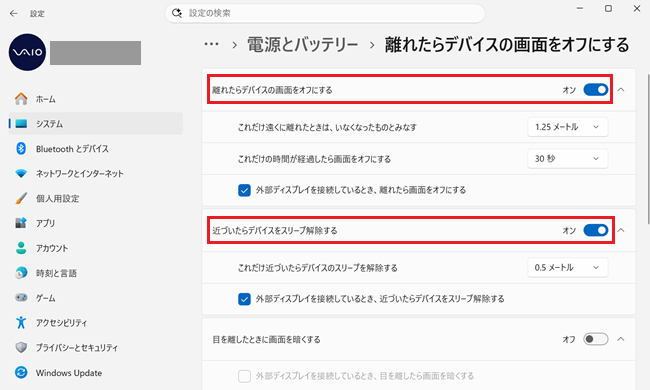Open プライバシーとセキュリティ settings
This screenshot has height=390, width=650.
(96, 347)
